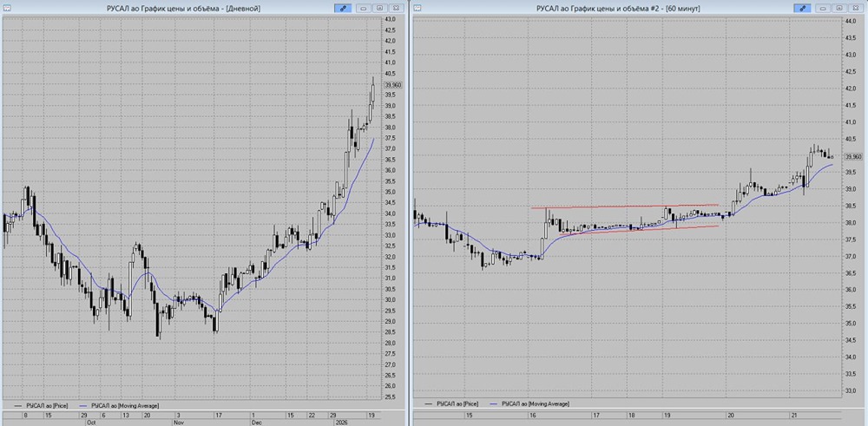Select 'РУСАЛ ао [Price]' legend in 60-minute chart
This screenshot has height=426, width=868.
pos(457,403)
